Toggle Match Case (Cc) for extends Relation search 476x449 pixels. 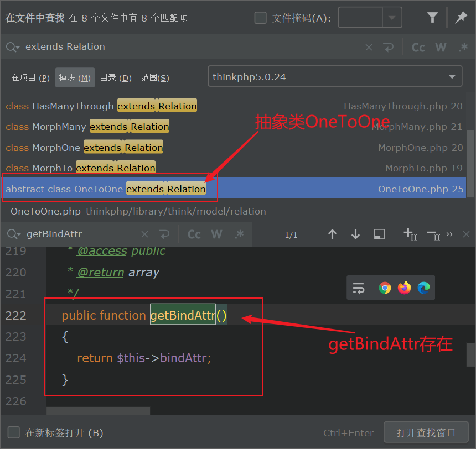coord(418,47)
